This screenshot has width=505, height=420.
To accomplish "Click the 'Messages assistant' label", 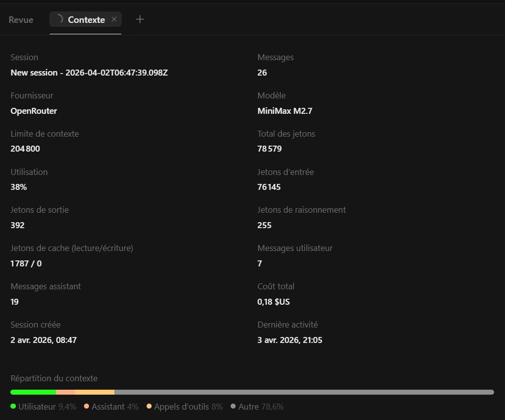I will [x=46, y=286].
